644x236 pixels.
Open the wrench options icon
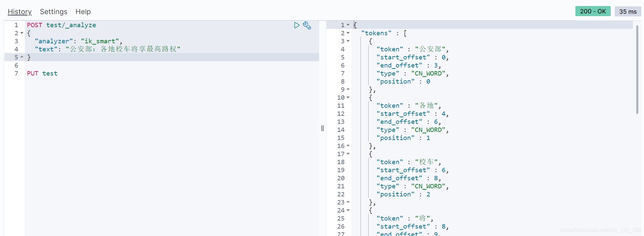pyautogui.click(x=307, y=26)
